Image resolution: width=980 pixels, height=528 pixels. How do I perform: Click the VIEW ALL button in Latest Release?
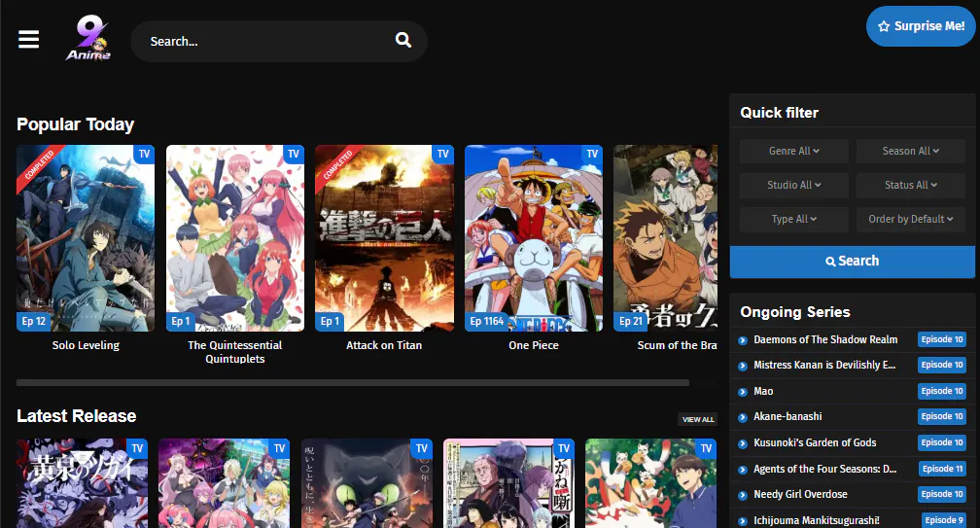coord(697,419)
